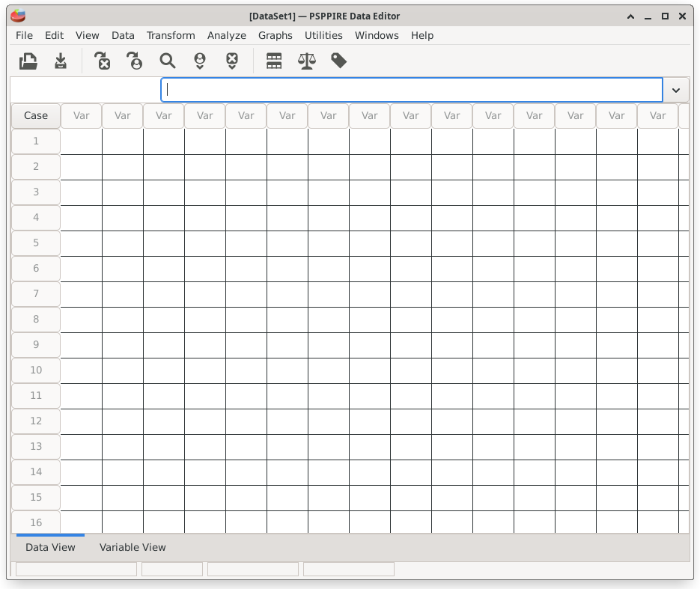Select the Data View tab
This screenshot has width=700, height=589.
click(50, 547)
